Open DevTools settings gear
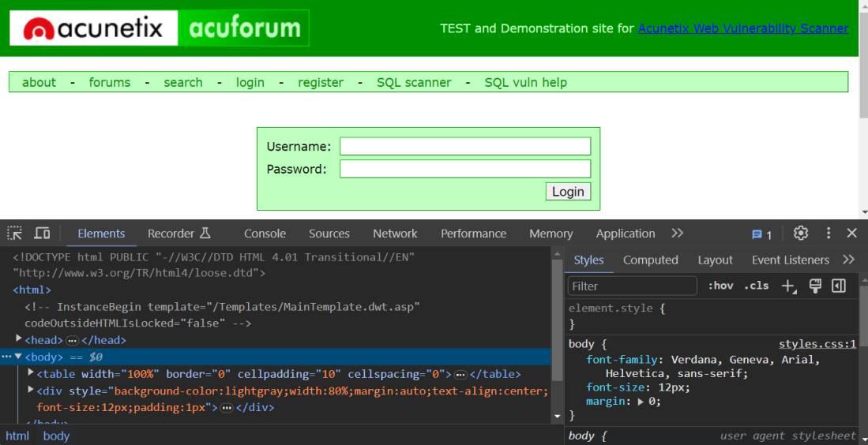This screenshot has height=445, width=868. (800, 234)
